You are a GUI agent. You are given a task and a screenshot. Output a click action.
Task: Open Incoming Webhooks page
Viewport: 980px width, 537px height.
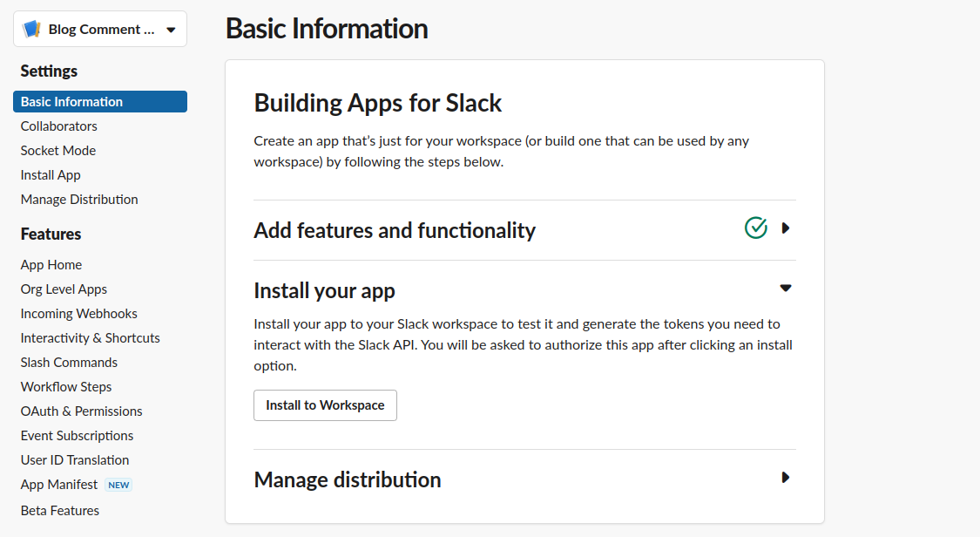pos(78,313)
